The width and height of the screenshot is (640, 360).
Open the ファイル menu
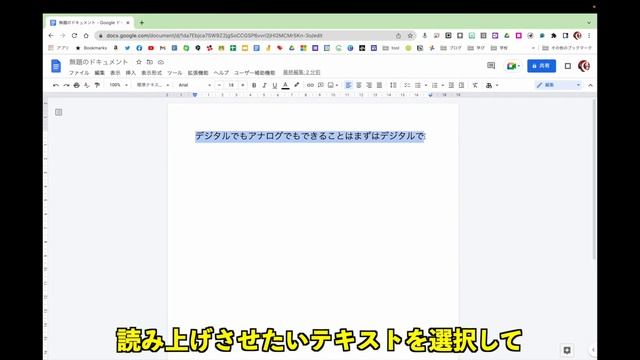(79, 73)
